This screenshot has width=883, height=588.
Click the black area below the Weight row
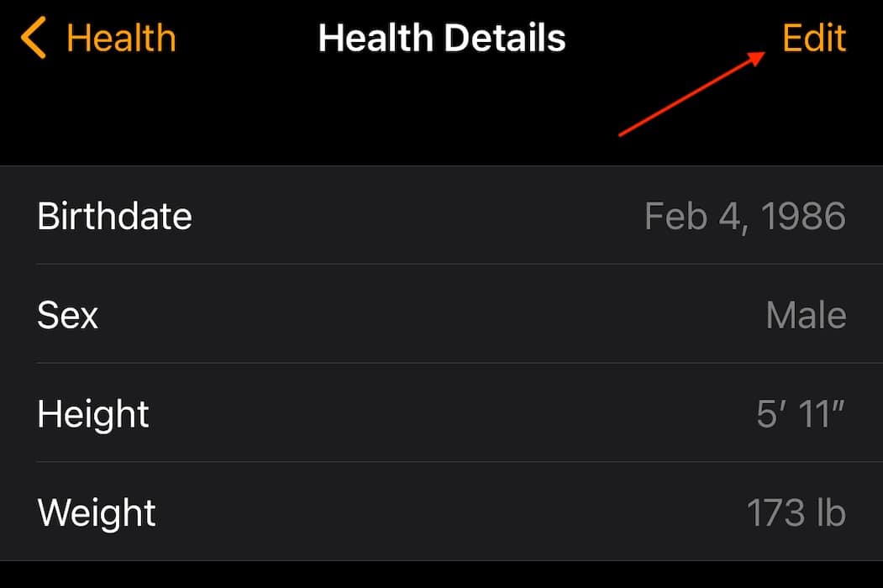pos(441,575)
